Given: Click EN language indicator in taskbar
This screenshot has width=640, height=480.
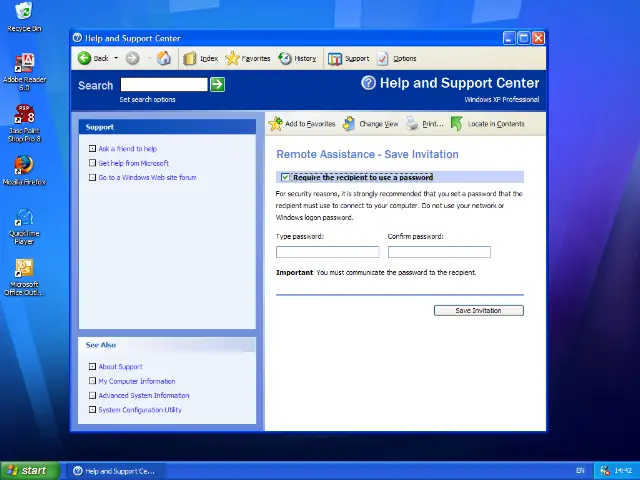Looking at the screenshot, I should click(x=580, y=471).
